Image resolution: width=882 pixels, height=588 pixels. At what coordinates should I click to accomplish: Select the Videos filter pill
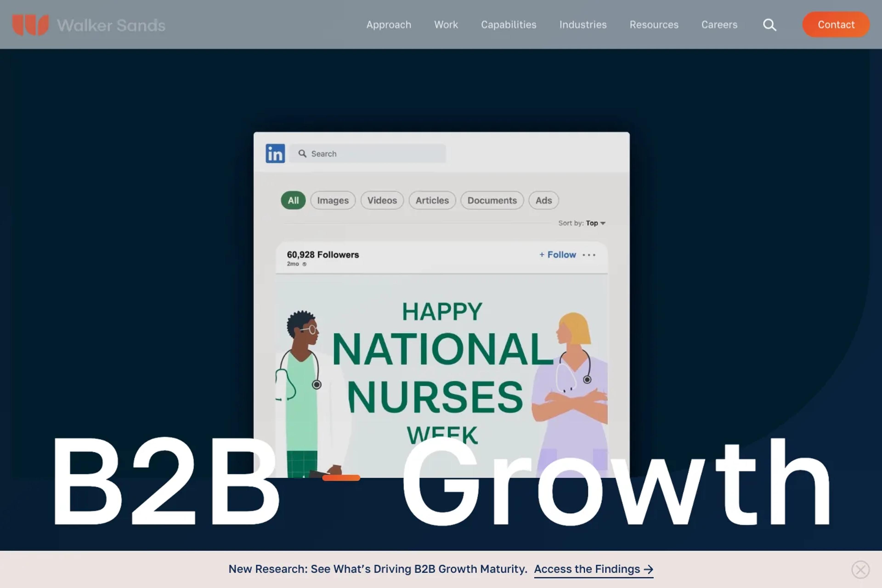[382, 200]
